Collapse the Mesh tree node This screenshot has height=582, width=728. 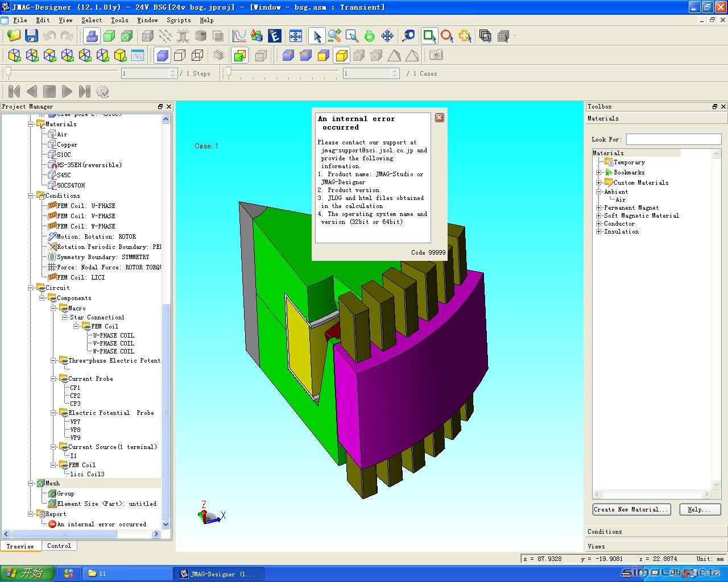point(31,483)
